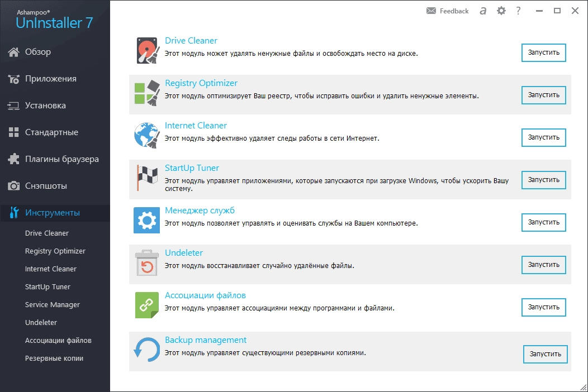Click the Feedback text link
Viewport: 588px width, 392px height.
[454, 11]
